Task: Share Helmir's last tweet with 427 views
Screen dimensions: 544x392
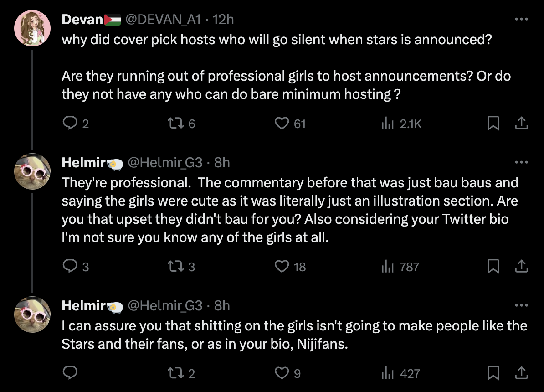Action: pos(521,373)
